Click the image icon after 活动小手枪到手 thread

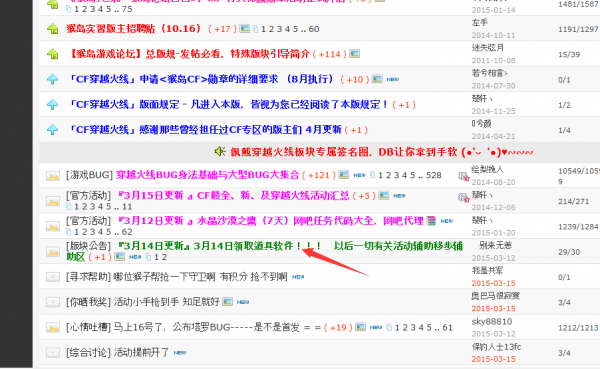point(227,302)
